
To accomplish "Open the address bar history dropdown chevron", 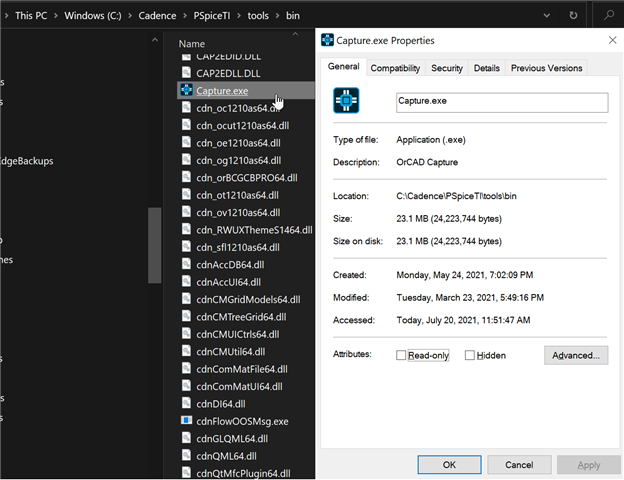I will (545, 16).
